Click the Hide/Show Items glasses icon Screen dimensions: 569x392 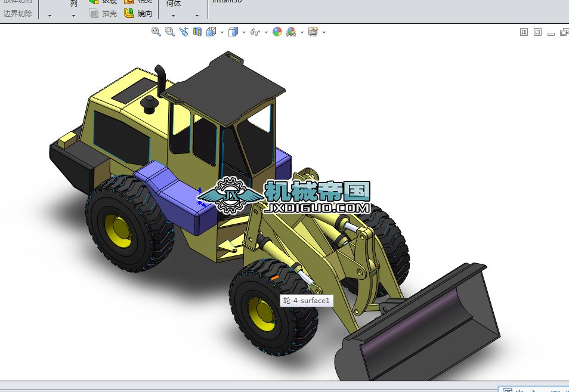pyautogui.click(x=255, y=32)
